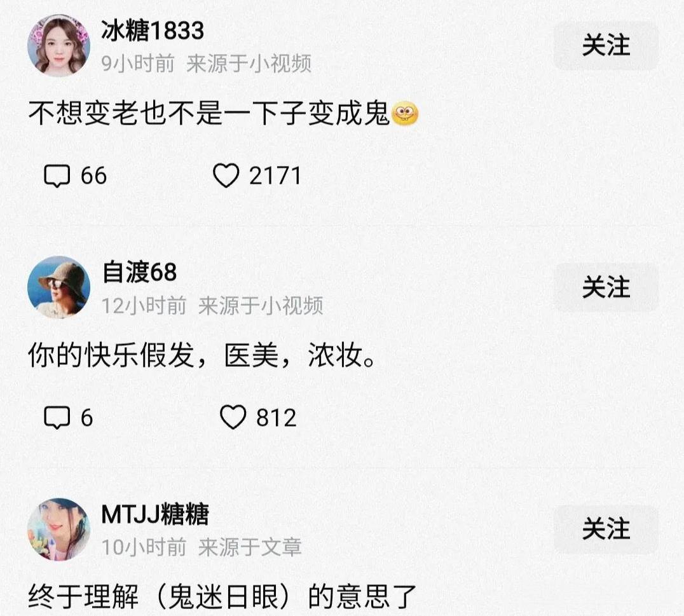This screenshot has height=616, width=684.
Task: Open 自渡68's profile avatar with hat
Action: coord(58,287)
